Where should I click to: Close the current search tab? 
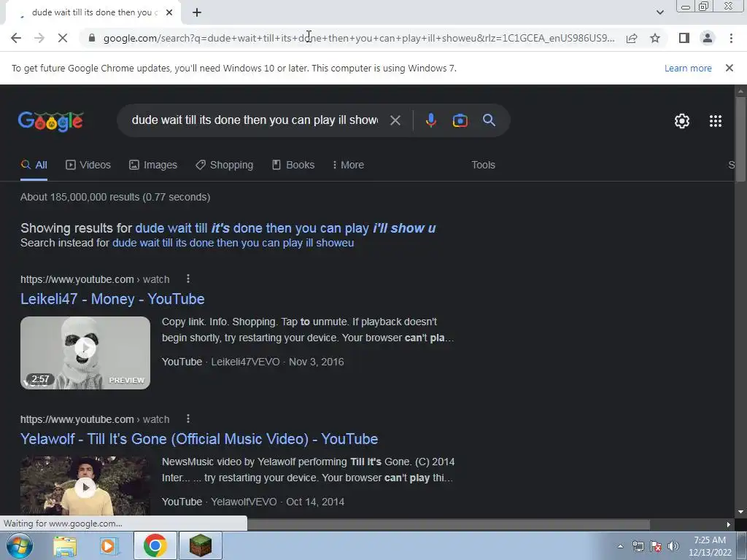click(x=169, y=12)
